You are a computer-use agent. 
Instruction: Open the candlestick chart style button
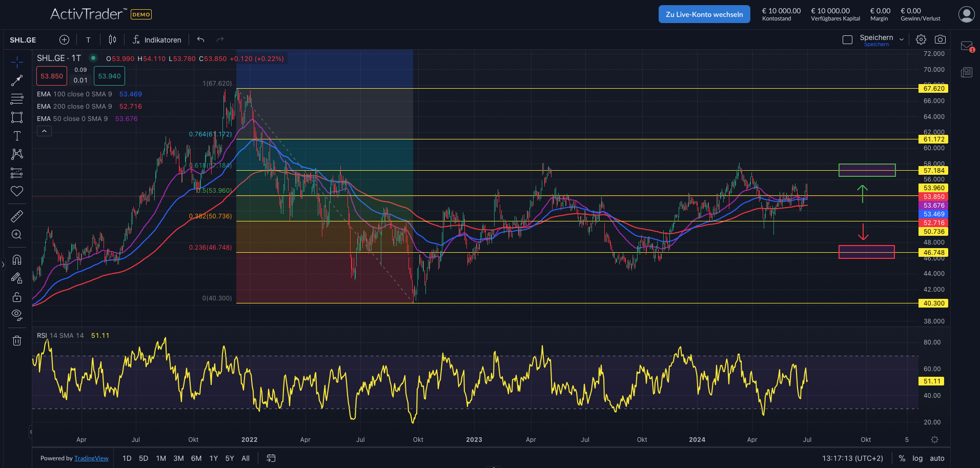[112, 39]
